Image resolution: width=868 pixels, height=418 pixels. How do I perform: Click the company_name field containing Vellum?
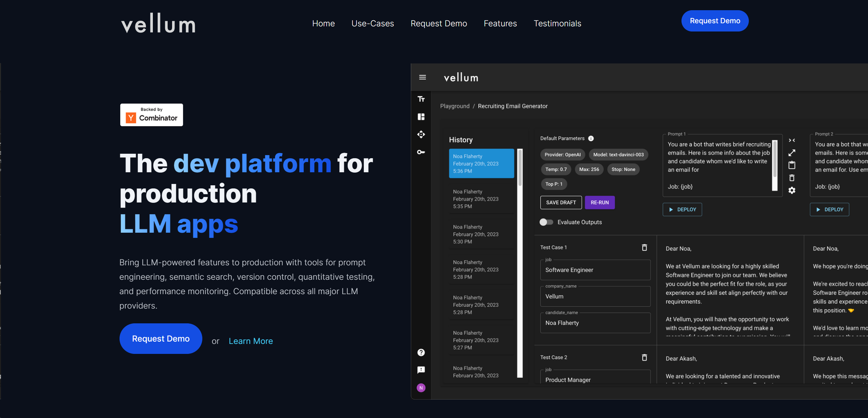pyautogui.click(x=595, y=296)
